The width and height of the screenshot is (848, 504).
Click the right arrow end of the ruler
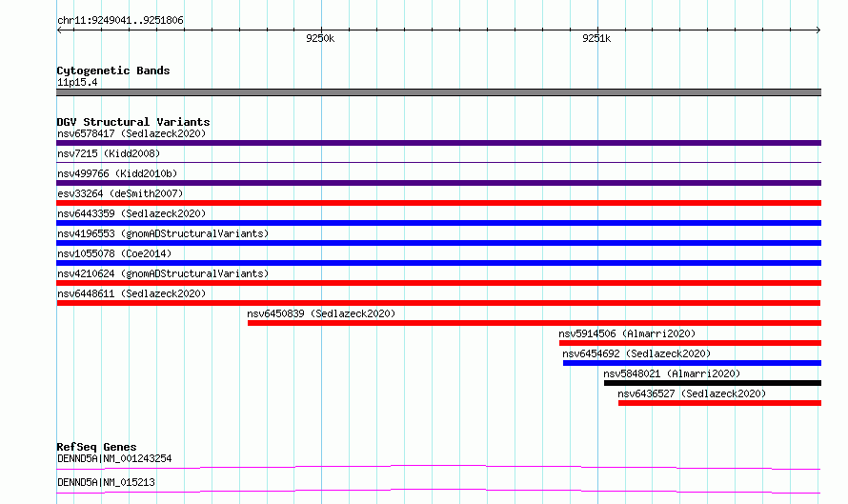pyautogui.click(x=818, y=30)
